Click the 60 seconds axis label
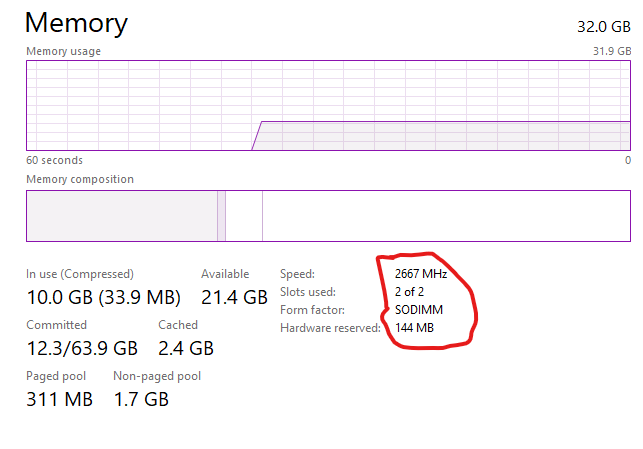Image resolution: width=643 pixels, height=449 pixels. point(54,160)
